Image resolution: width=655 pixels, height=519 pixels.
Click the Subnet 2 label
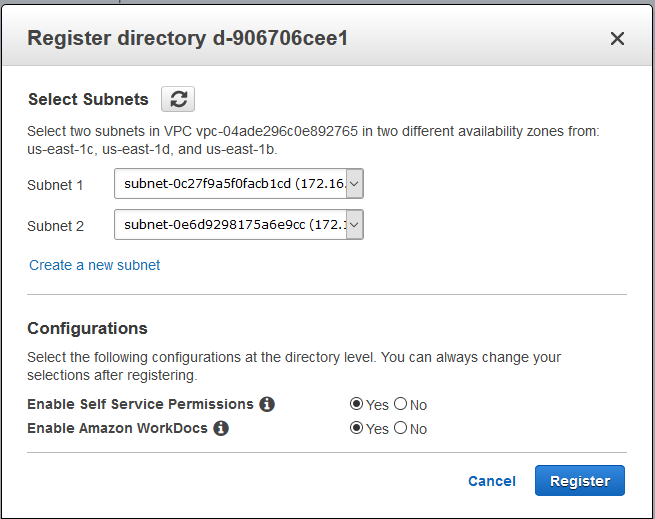point(55,226)
